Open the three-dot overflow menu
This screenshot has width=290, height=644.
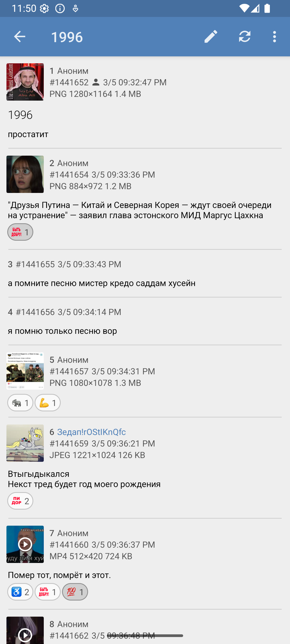click(x=274, y=36)
